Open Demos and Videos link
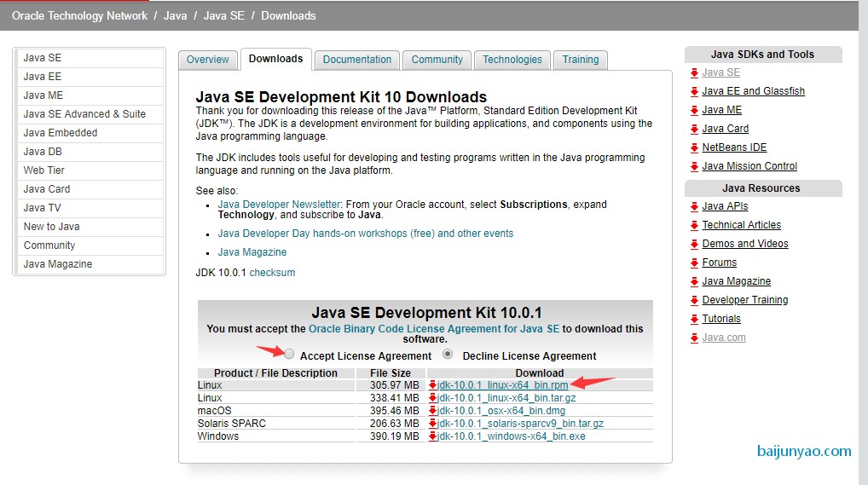 point(745,244)
